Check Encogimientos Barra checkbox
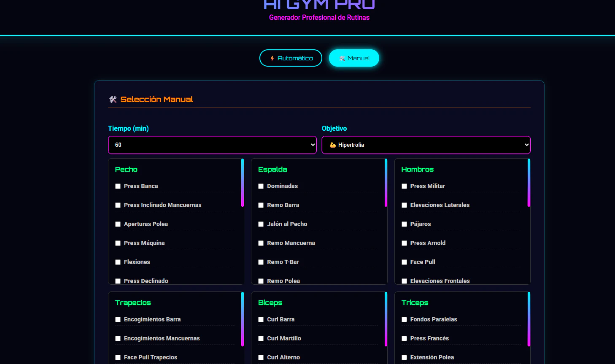 [x=118, y=319]
